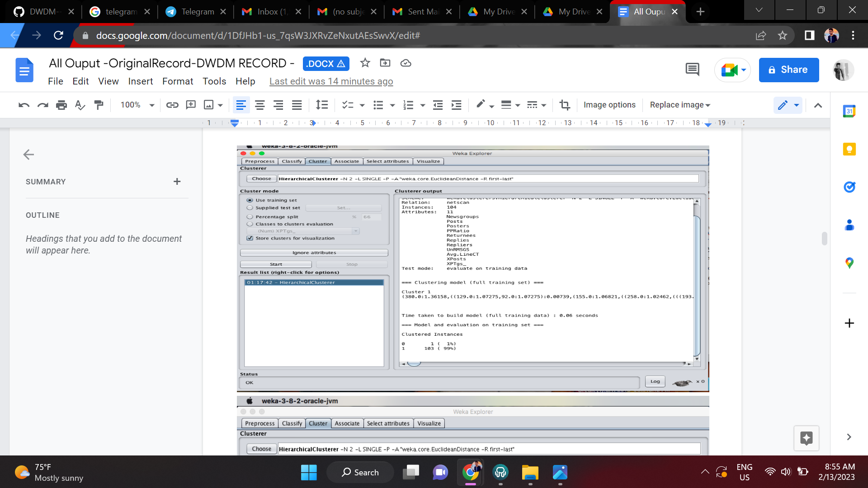Click the Print icon
This screenshot has width=868, height=488.
pos(61,105)
